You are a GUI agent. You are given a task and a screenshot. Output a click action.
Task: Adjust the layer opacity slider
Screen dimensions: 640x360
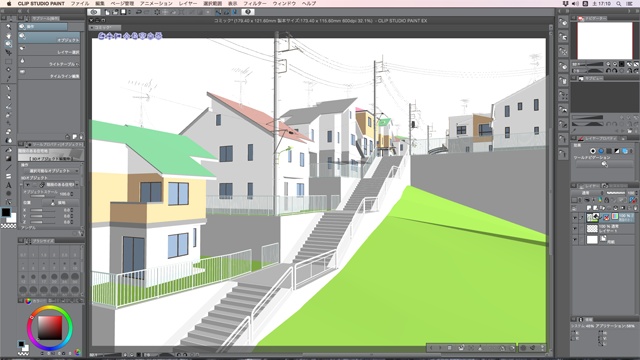615,193
